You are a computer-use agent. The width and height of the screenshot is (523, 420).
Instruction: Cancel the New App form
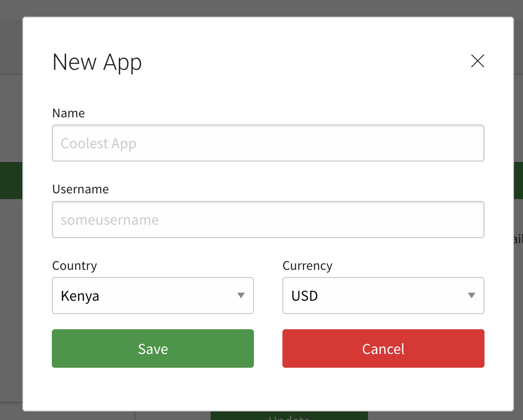(383, 348)
